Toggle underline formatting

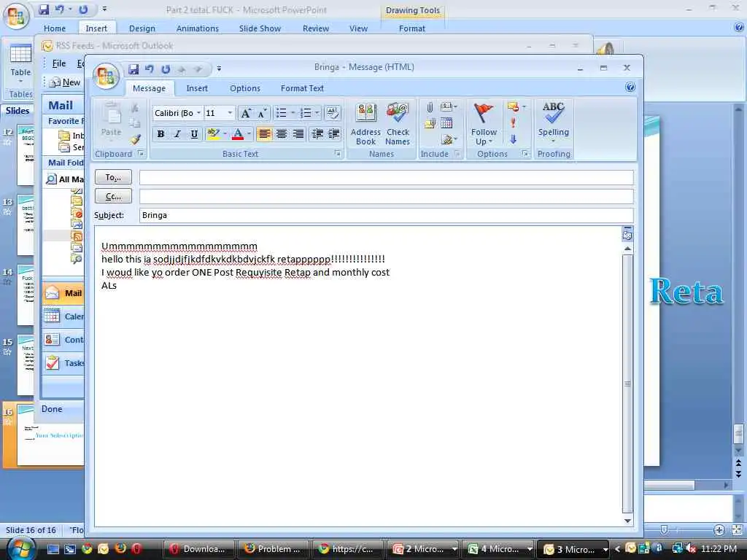194,134
